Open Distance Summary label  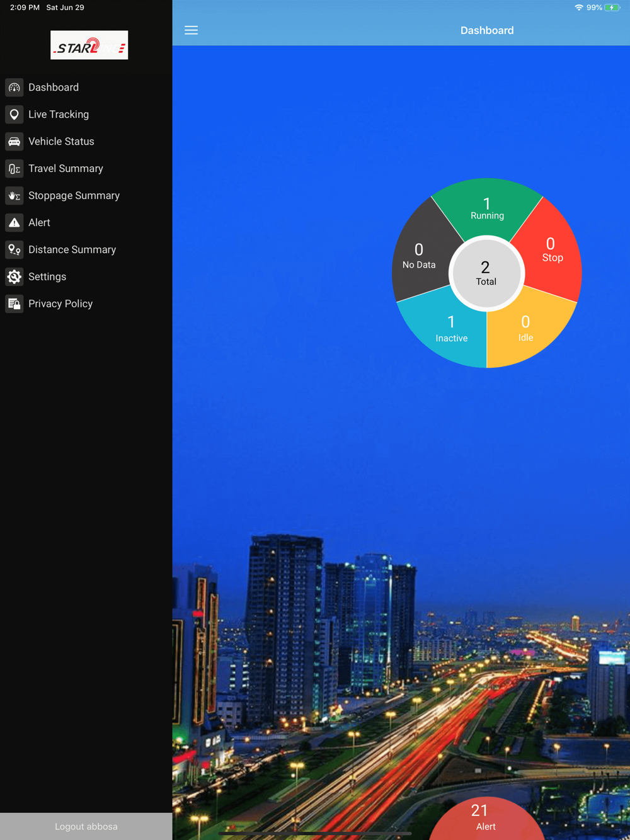(x=72, y=250)
